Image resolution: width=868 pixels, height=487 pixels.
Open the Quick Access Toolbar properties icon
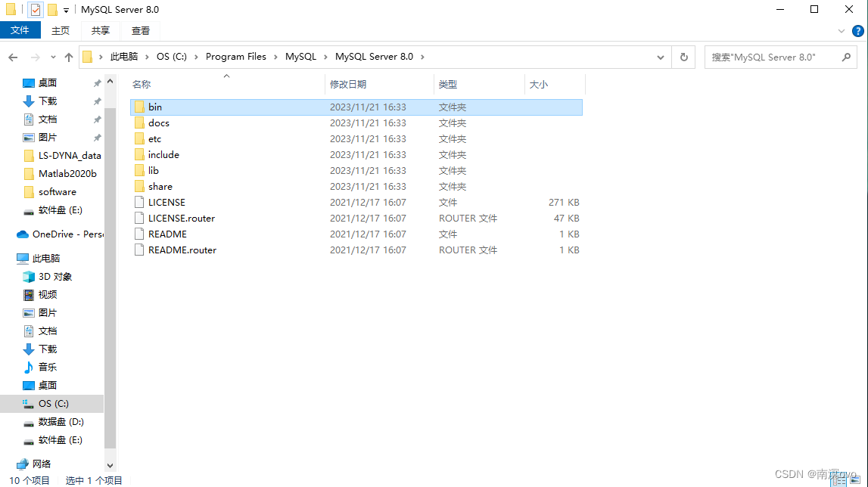tap(34, 9)
